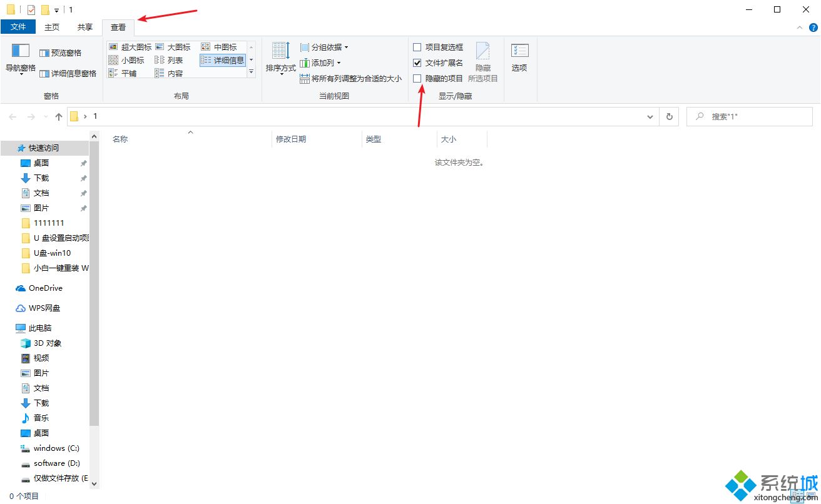821x504 pixels.
Task: Select Tiles (平铺) layout
Action: point(123,73)
